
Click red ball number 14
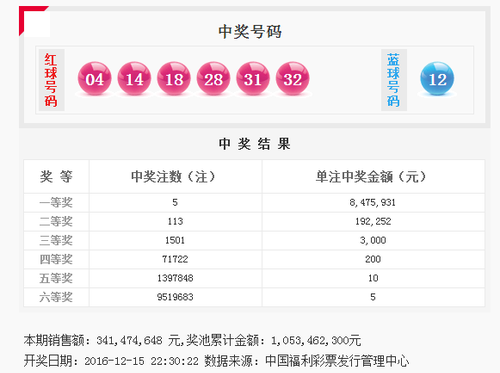click(x=134, y=79)
